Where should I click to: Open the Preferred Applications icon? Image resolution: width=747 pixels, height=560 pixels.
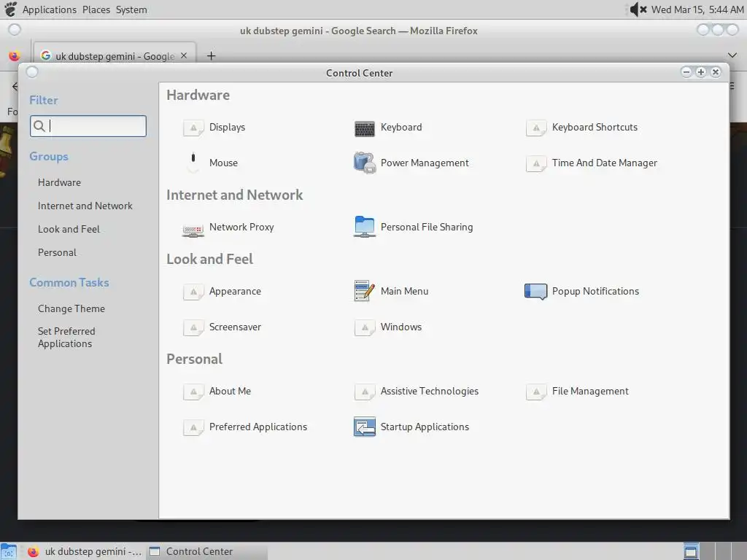[x=193, y=427]
